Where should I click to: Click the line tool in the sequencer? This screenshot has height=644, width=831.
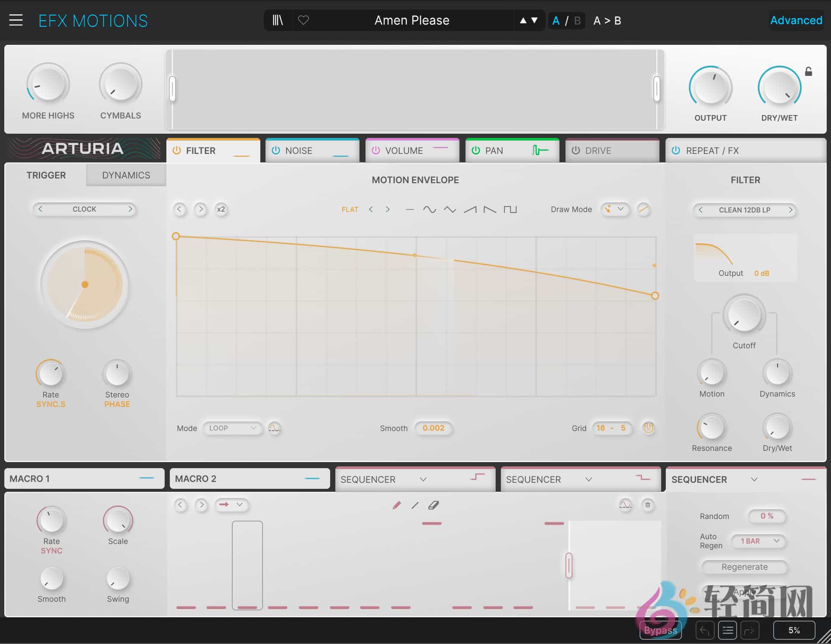pyautogui.click(x=415, y=505)
